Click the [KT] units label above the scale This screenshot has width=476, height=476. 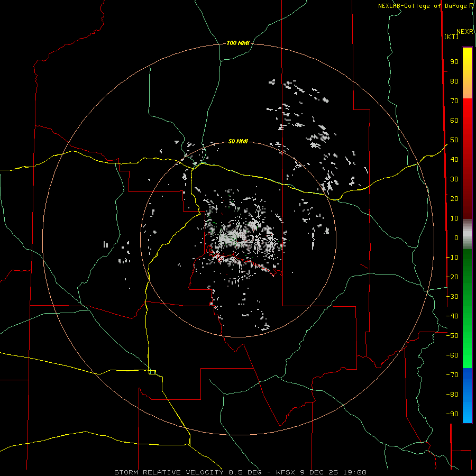pyautogui.click(x=452, y=36)
